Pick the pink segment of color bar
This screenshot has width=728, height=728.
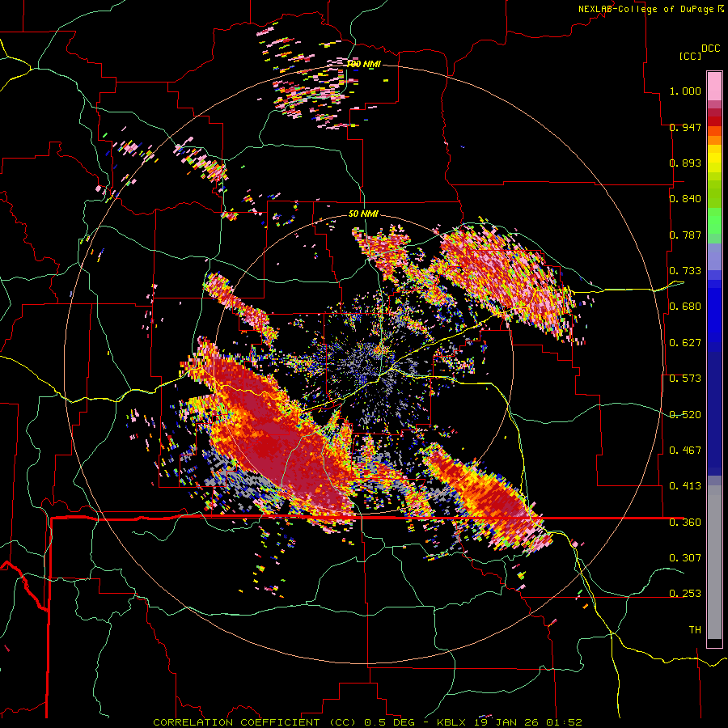(714, 86)
